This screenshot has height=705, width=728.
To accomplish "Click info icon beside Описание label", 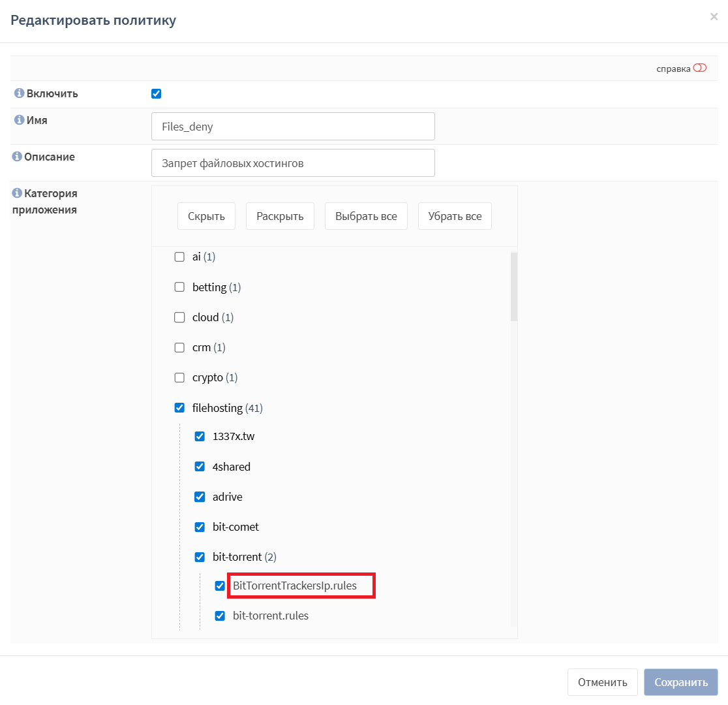I will [x=17, y=157].
